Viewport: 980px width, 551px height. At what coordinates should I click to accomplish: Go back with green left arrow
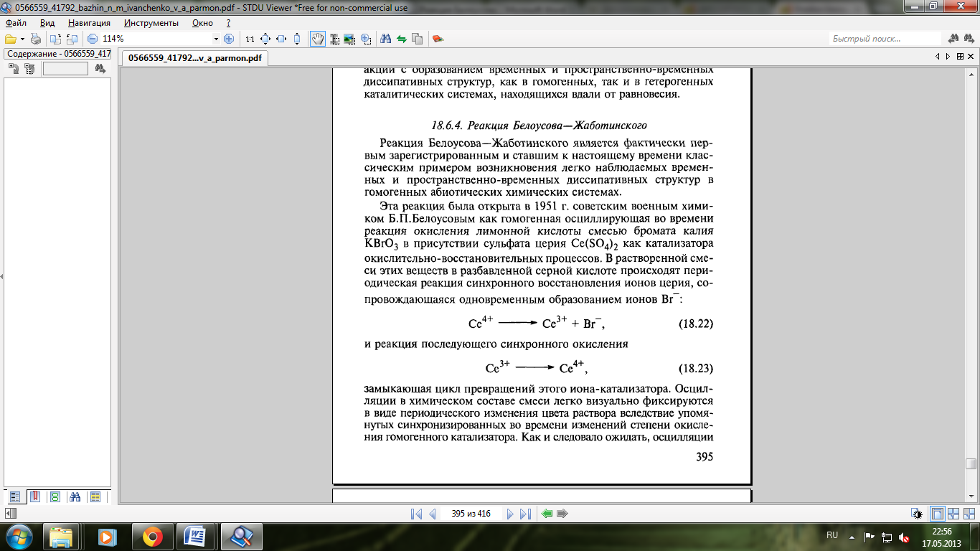click(547, 514)
